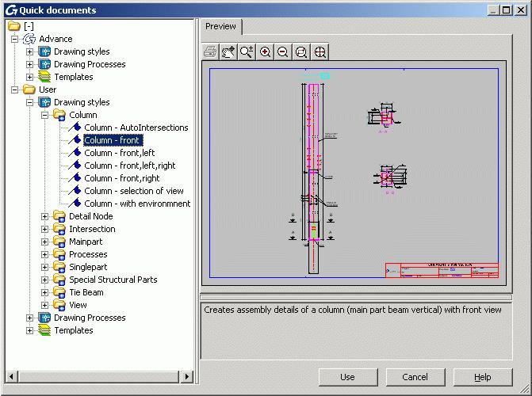Click the Mainpart folder icon

(59, 242)
